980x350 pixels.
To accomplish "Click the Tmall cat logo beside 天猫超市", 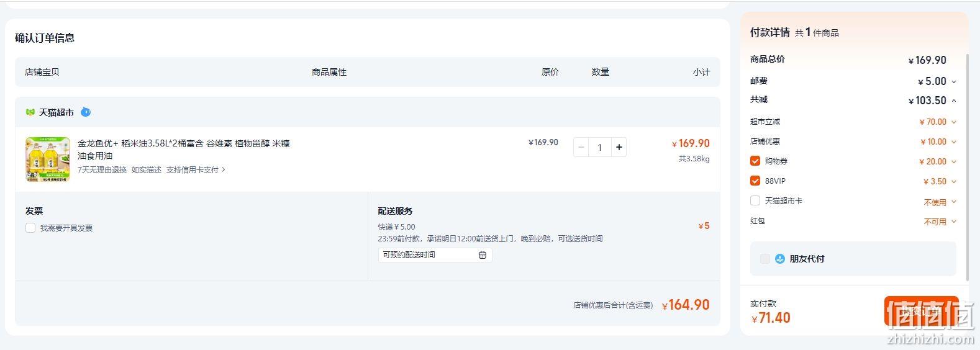I will point(30,112).
